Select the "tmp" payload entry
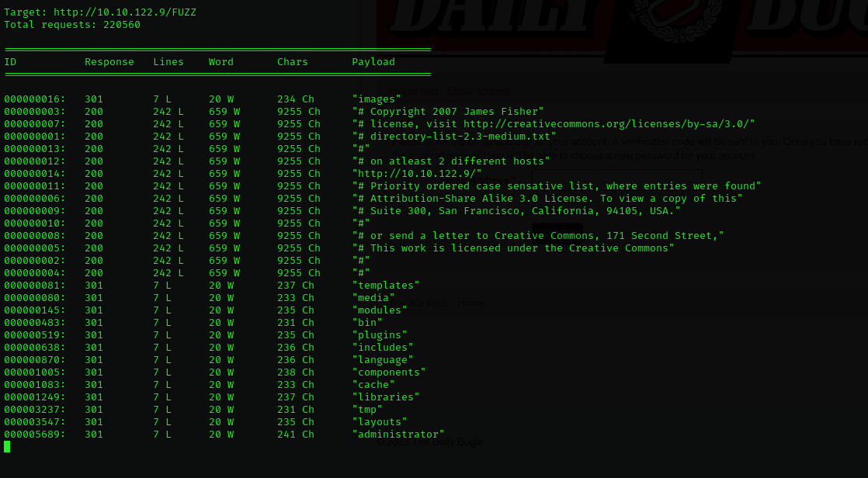The width and height of the screenshot is (868, 478). point(367,410)
